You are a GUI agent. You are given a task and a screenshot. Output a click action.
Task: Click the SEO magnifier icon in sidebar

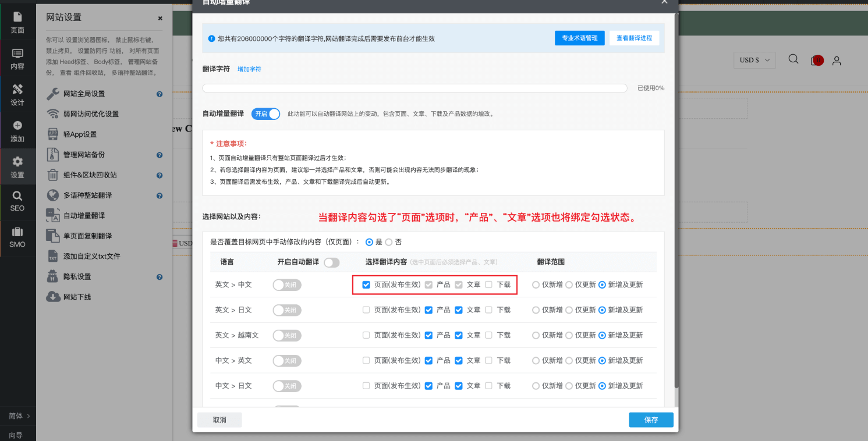[17, 201]
